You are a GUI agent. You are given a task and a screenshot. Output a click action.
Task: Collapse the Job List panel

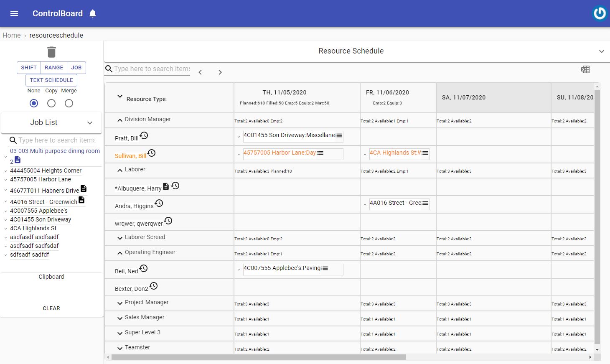[x=90, y=123]
